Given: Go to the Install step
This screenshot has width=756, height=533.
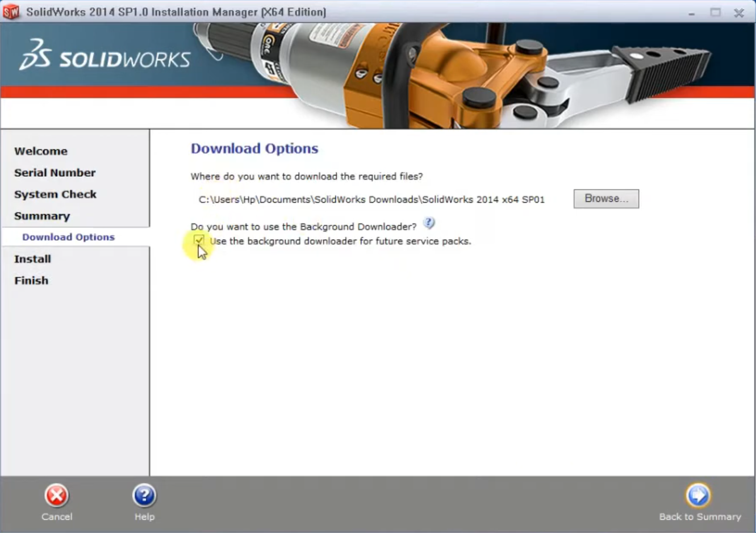Looking at the screenshot, I should coord(33,259).
